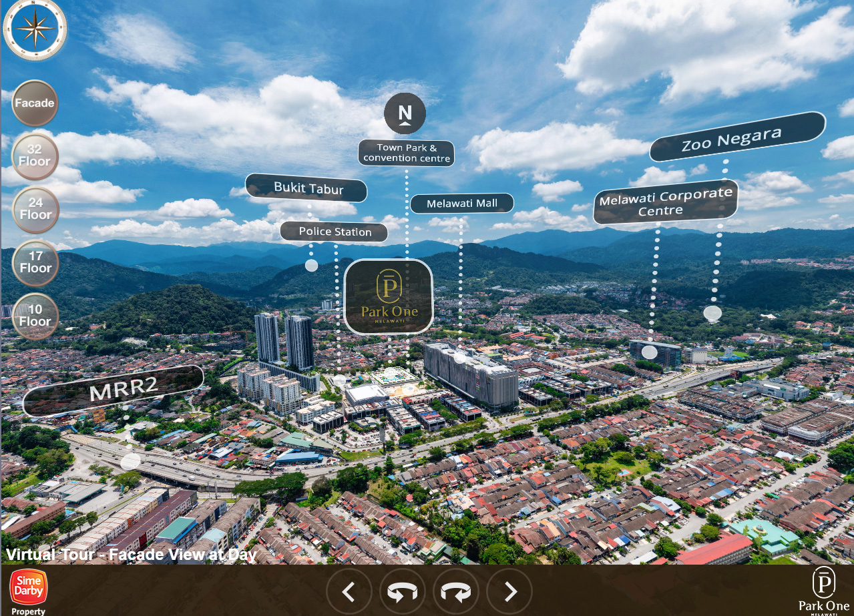Open the Melawati Corporate Centre label
Screen dimensions: 854x616
[x=666, y=202]
